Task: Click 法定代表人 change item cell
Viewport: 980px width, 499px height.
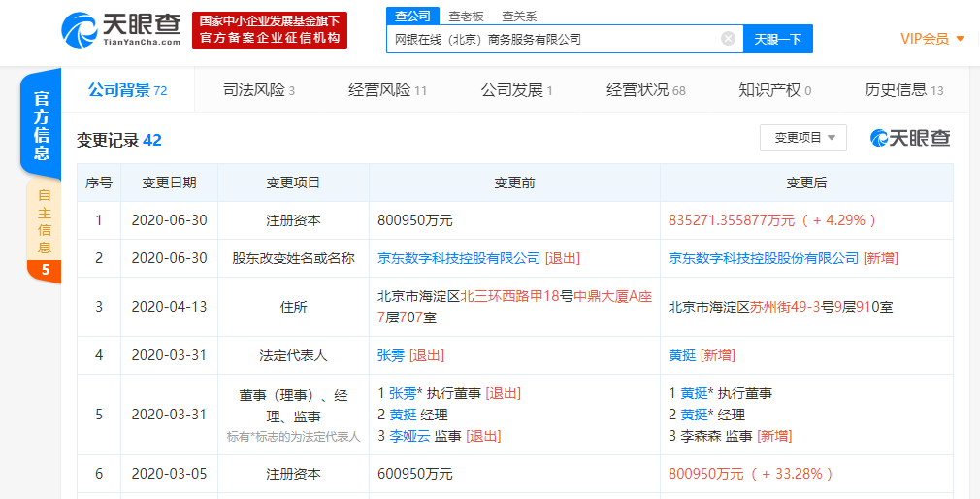Action: (x=294, y=355)
